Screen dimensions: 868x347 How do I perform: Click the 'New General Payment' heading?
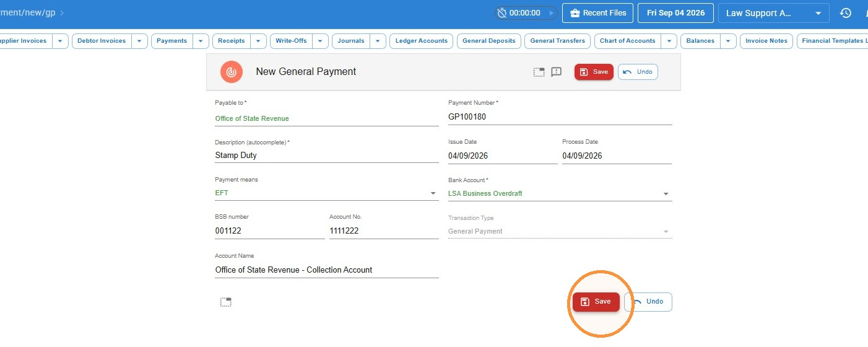click(x=306, y=72)
